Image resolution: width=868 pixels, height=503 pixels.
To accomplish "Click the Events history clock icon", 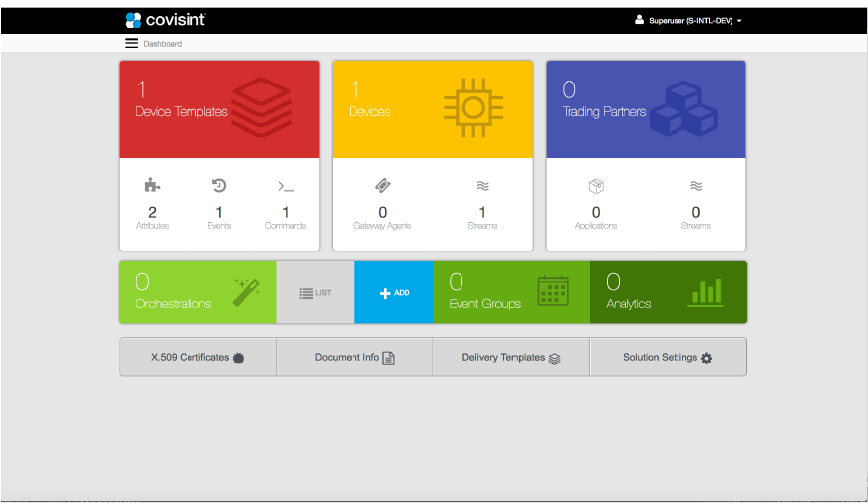I will point(219,185).
